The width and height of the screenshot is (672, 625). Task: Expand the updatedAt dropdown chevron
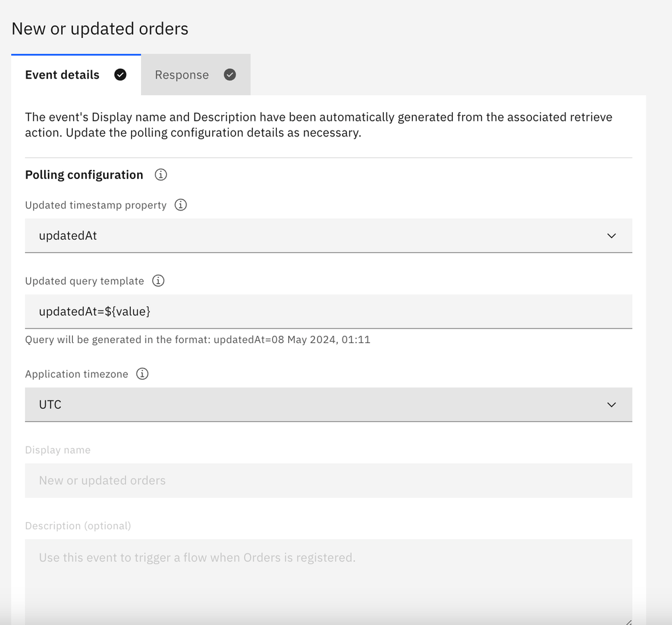click(612, 235)
